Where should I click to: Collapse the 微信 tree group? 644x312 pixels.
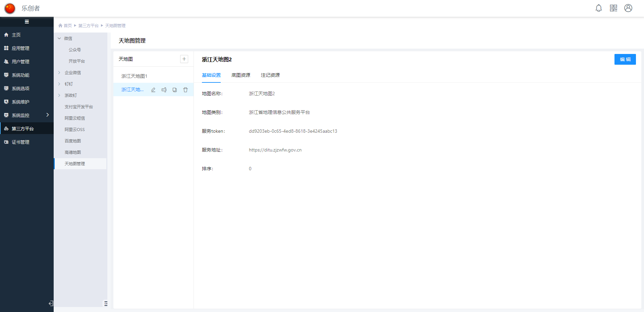59,39
